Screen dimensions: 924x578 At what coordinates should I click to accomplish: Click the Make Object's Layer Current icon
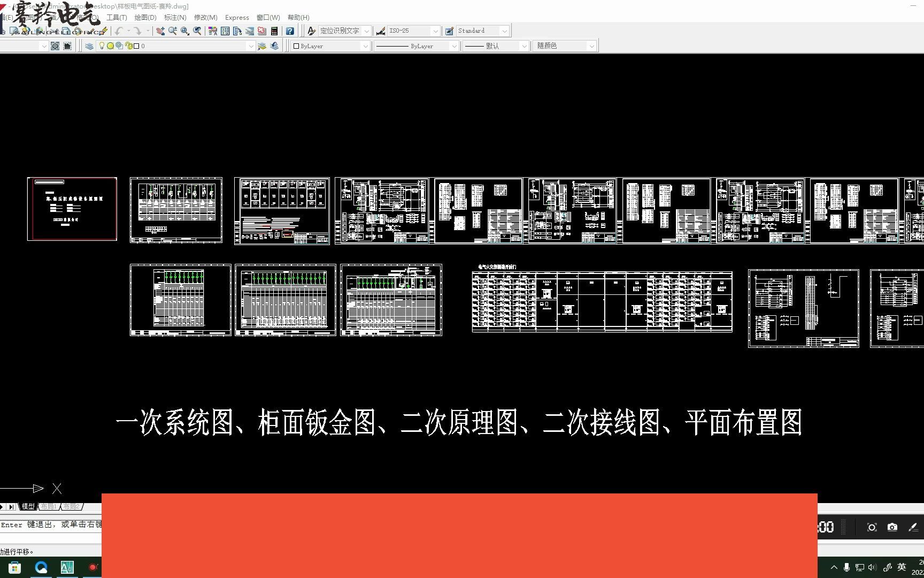click(262, 46)
